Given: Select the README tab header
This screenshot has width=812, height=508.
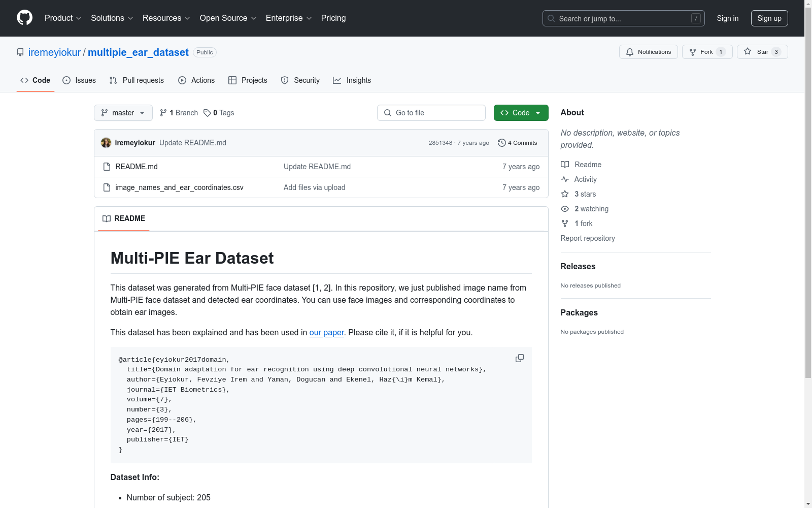Looking at the screenshot, I should click(124, 218).
